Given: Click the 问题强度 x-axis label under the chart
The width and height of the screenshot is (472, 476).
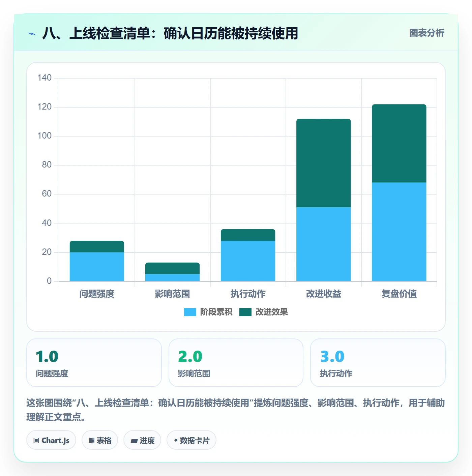Looking at the screenshot, I should click(97, 294).
